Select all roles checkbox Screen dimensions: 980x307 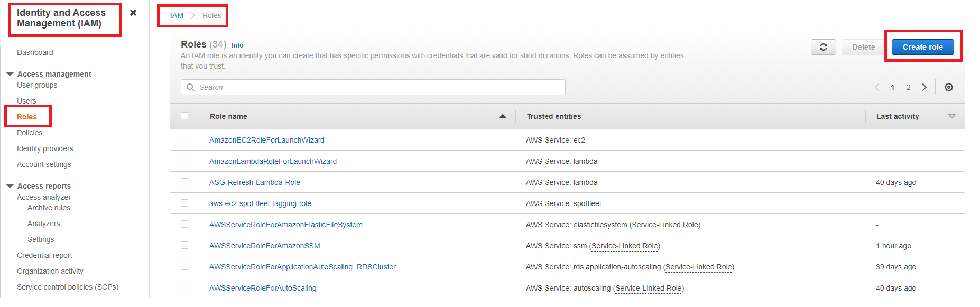[x=184, y=116]
